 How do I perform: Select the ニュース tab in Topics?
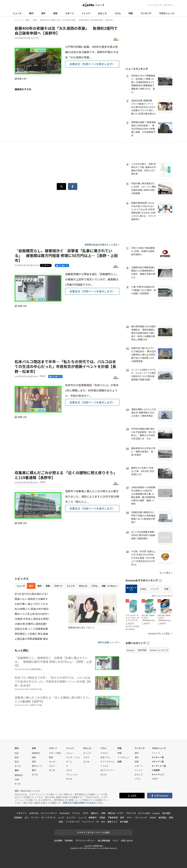(21, 586)
